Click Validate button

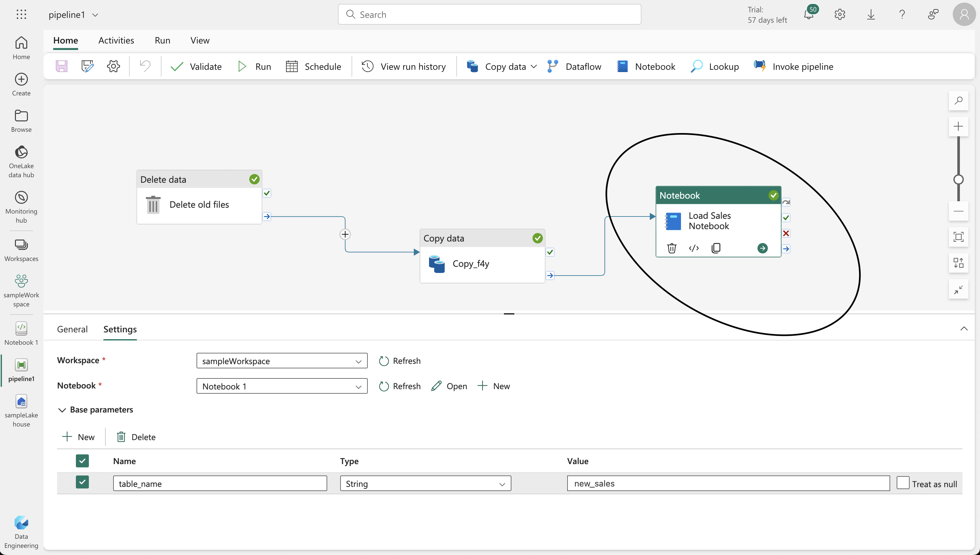pos(196,66)
